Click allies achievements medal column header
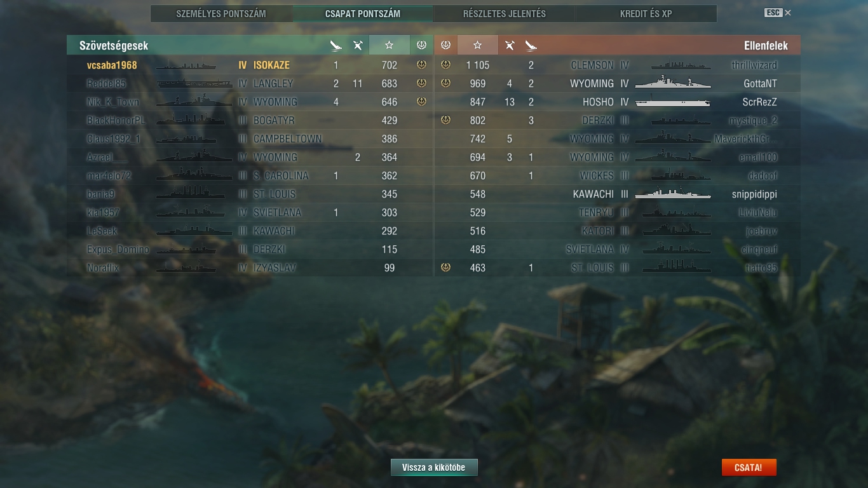Image resolution: width=868 pixels, height=488 pixels. pos(421,45)
